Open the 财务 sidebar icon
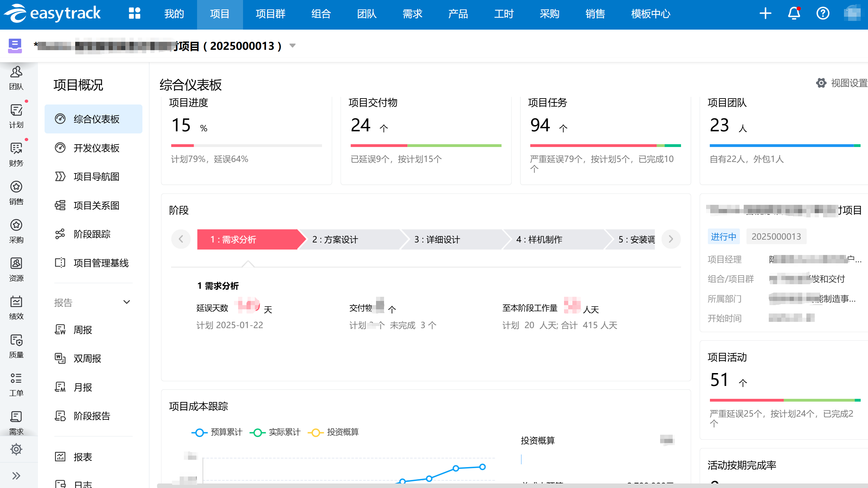Image resolution: width=868 pixels, height=488 pixels. click(x=16, y=154)
